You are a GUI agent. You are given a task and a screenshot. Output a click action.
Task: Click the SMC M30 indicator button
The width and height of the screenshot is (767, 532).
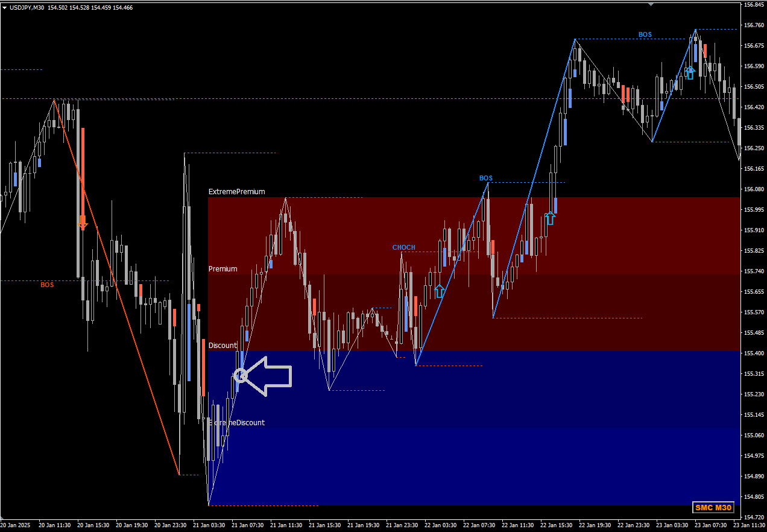[713, 507]
